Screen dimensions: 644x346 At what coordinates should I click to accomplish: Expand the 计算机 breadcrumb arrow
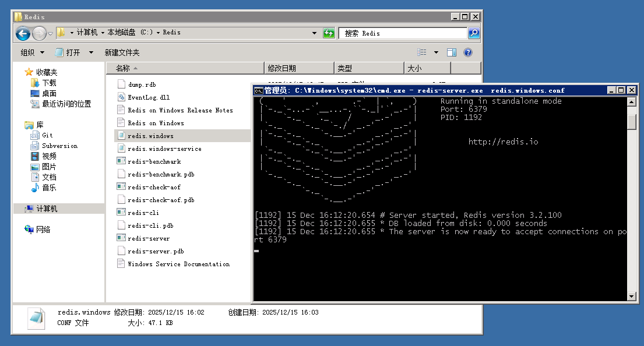click(x=103, y=33)
